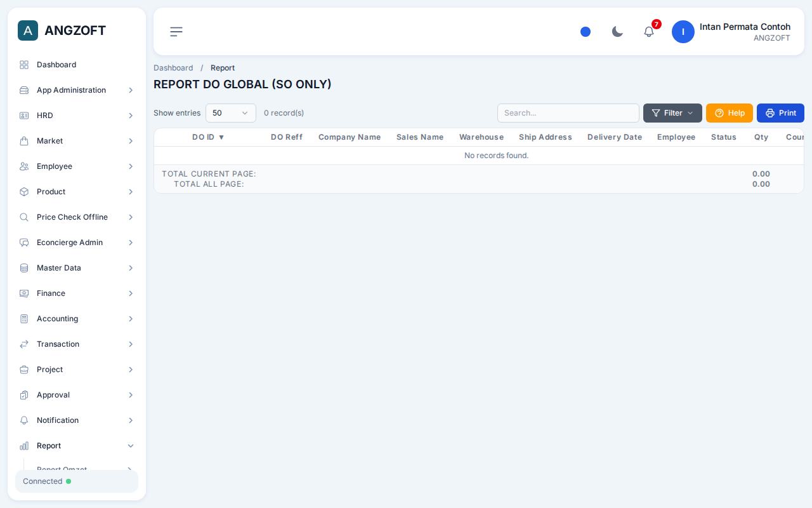Open the Accounting menu item
This screenshot has height=508, width=812.
(x=77, y=319)
